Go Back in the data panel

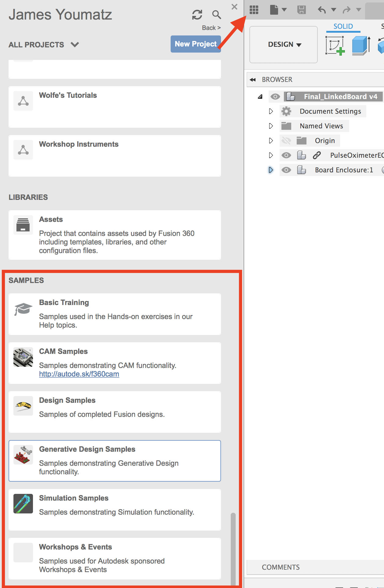(211, 28)
